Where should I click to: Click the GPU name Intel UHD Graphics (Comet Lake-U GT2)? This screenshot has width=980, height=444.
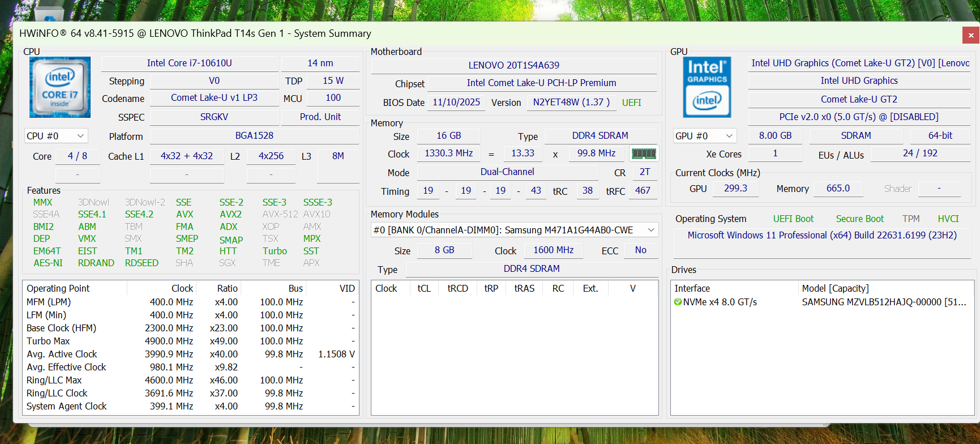tap(859, 63)
